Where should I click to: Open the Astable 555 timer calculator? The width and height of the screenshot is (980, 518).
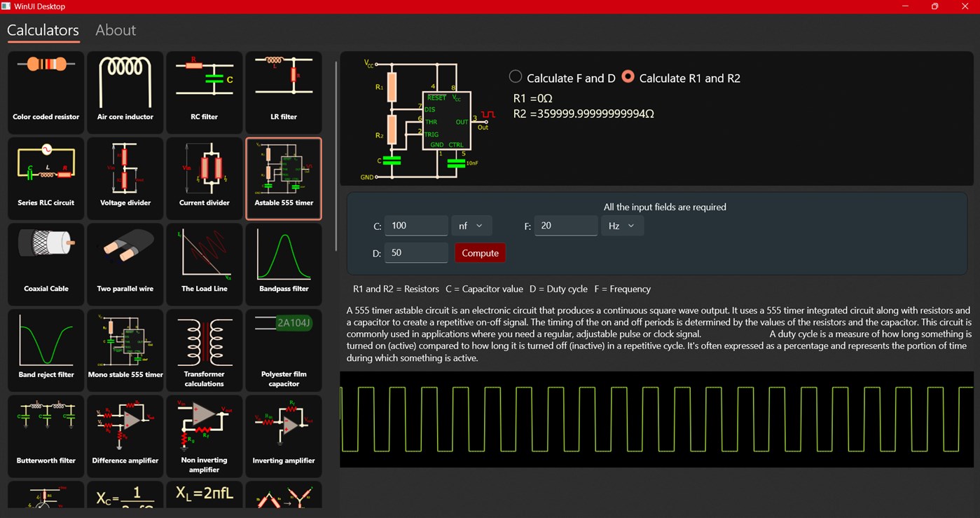[x=283, y=177]
